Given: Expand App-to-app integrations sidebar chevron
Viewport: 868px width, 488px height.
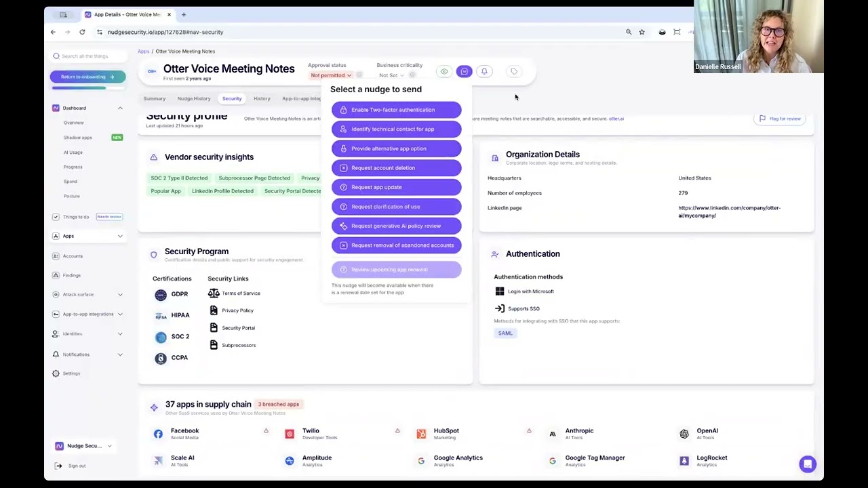Looking at the screenshot, I should click(120, 314).
